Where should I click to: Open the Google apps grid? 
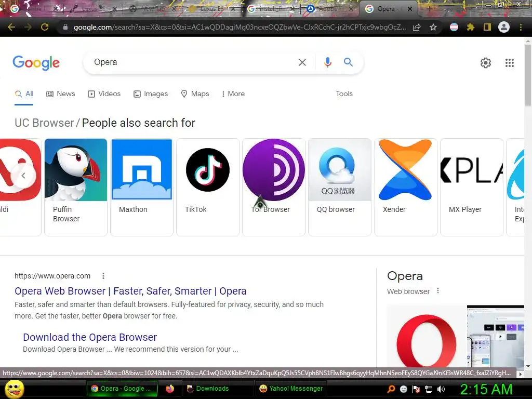pos(510,63)
